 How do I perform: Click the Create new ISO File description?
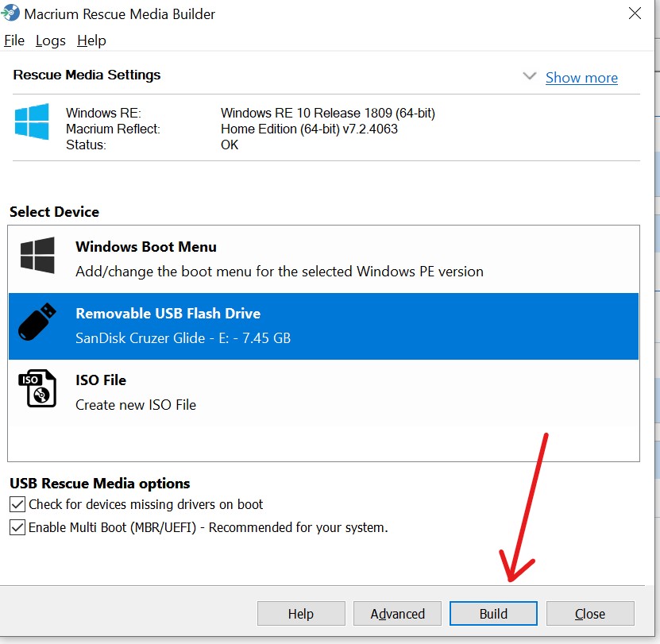click(x=136, y=405)
